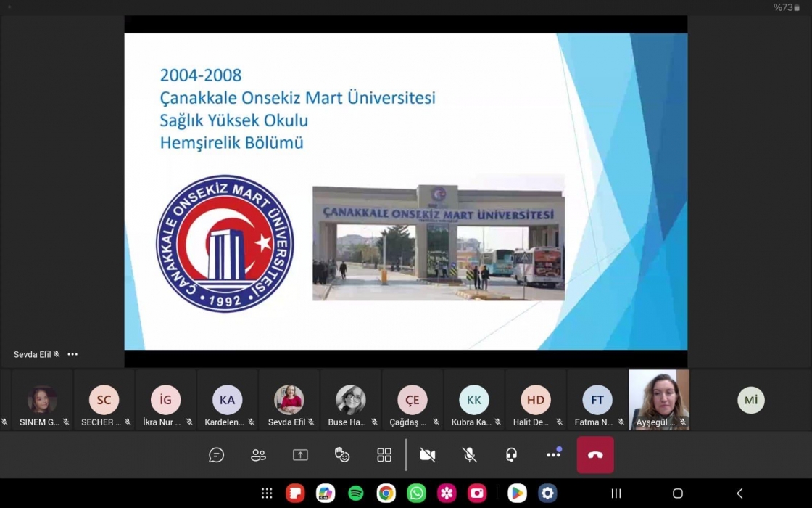Tap the home navigation button

click(678, 493)
